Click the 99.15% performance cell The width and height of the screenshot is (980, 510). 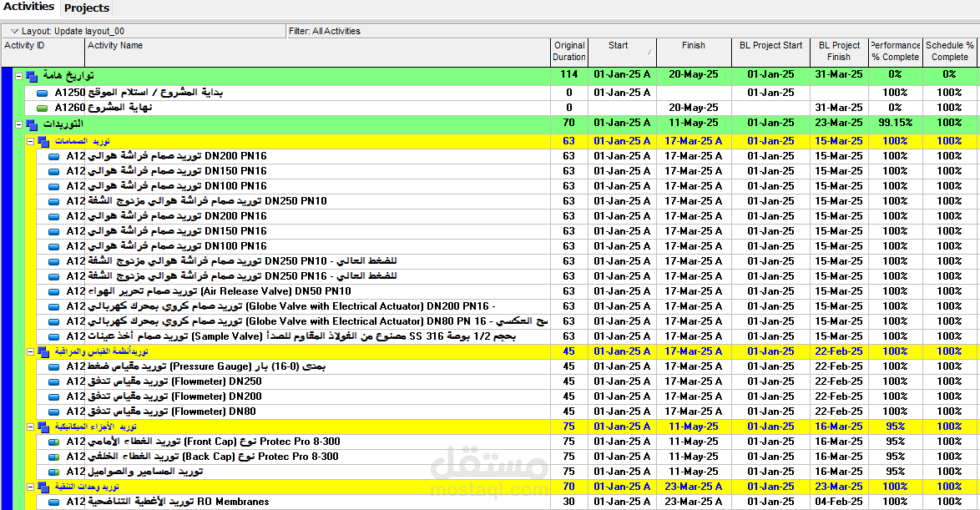pyautogui.click(x=896, y=123)
